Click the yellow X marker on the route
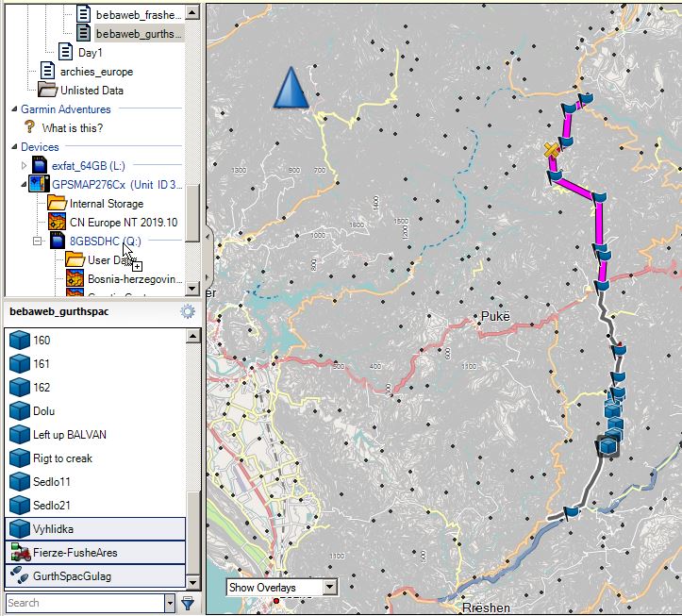Image resolution: width=682 pixels, height=616 pixels. [552, 148]
